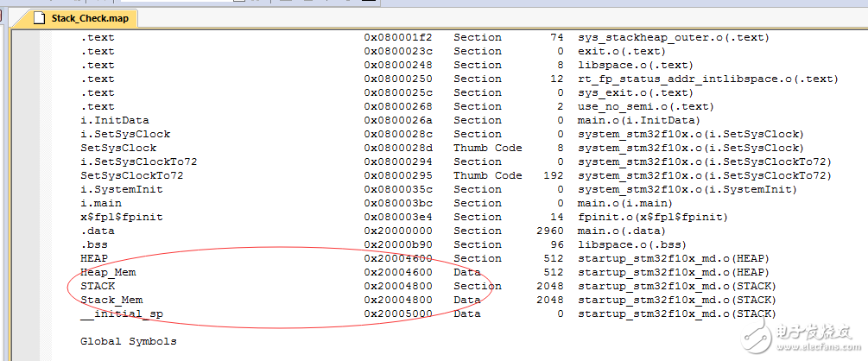Viewport: 868px width, 361px height.
Task: Click use_no_semi.o(.text) object name
Action: 646,107
